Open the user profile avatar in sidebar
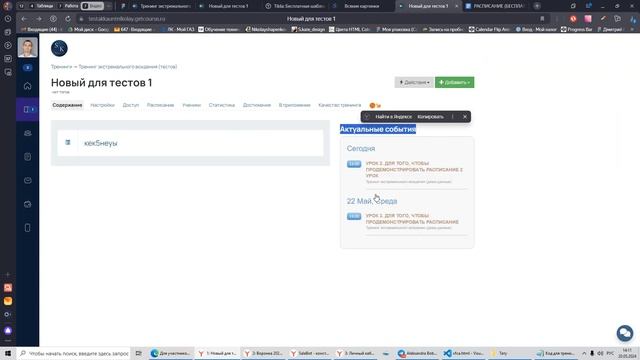The width and height of the screenshot is (640, 360). click(27, 47)
